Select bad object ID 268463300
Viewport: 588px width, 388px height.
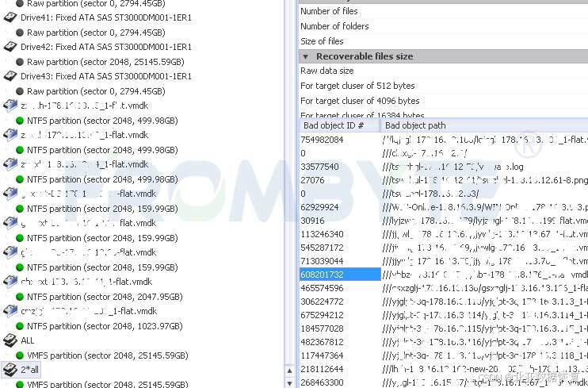coord(322,382)
